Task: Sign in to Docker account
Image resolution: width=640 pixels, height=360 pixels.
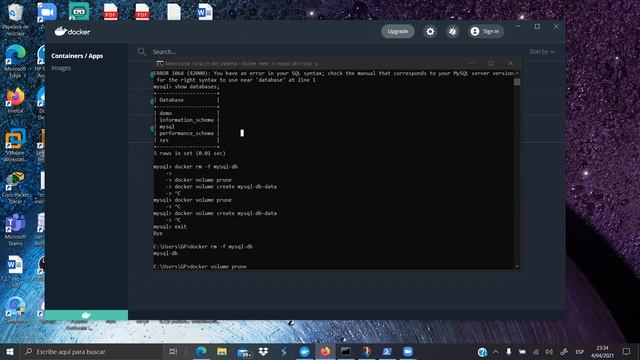Action: coord(485,31)
